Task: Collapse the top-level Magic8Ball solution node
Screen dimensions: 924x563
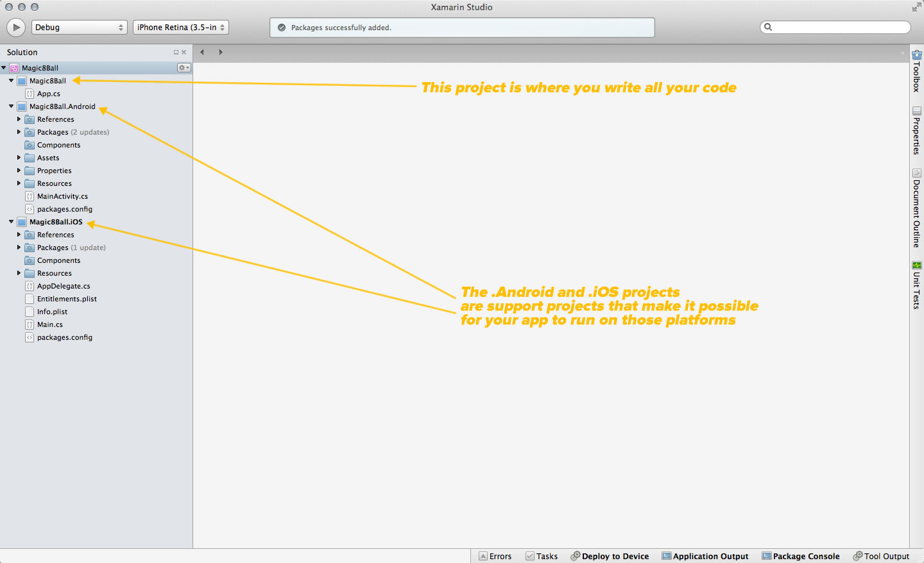Action: [x=4, y=68]
